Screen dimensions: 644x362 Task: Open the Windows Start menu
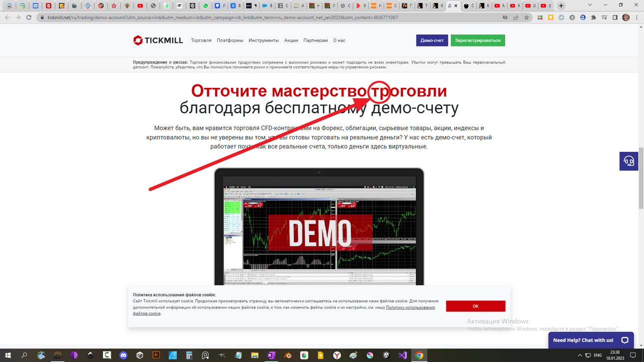point(8,356)
